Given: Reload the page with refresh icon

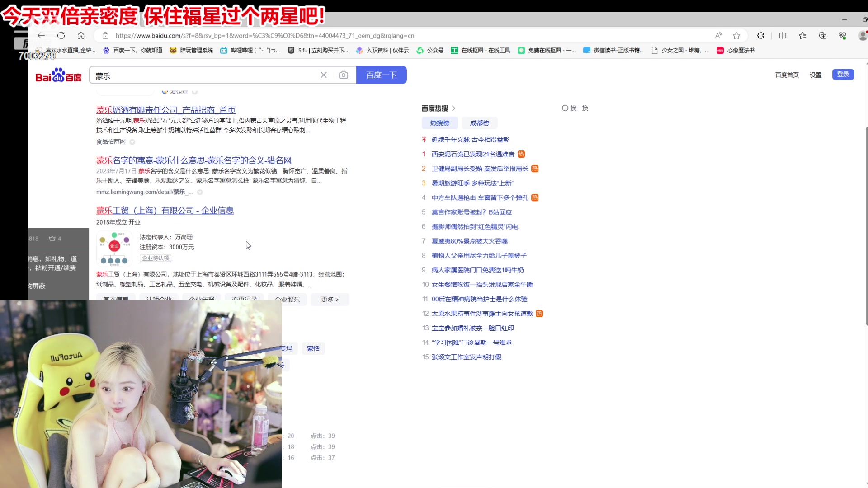Looking at the screenshot, I should (x=61, y=35).
